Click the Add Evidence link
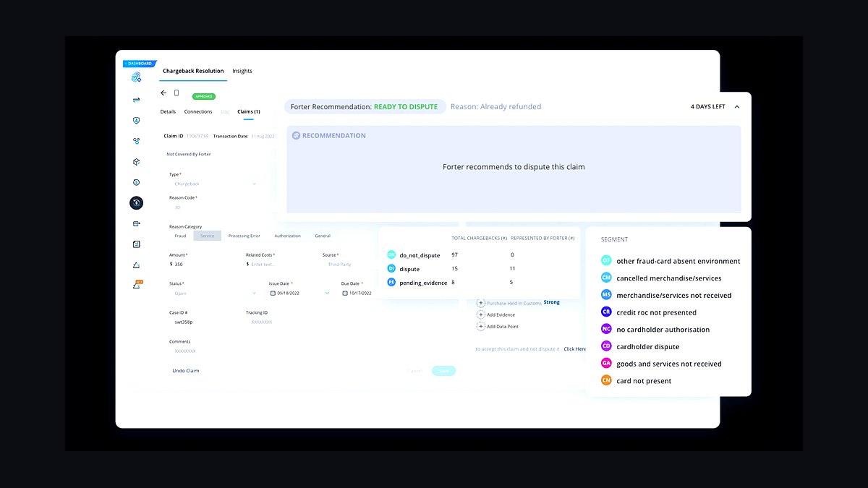The width and height of the screenshot is (868, 488). 501,314
